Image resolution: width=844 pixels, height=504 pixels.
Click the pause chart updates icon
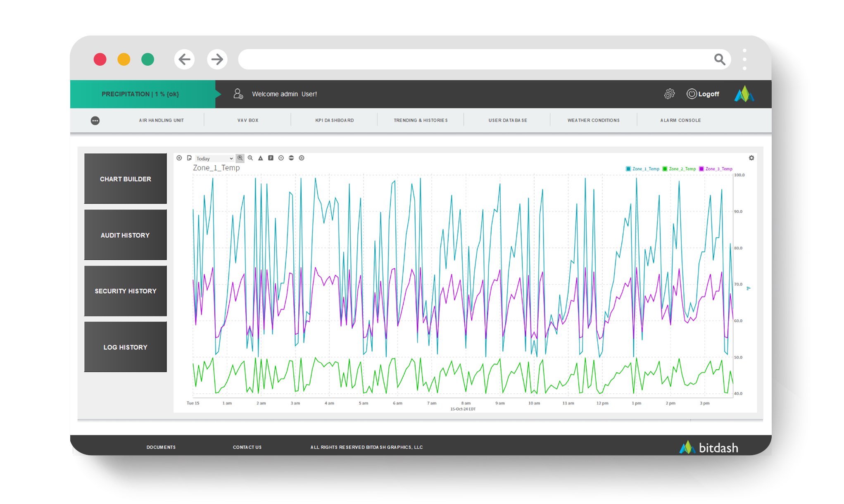click(302, 158)
